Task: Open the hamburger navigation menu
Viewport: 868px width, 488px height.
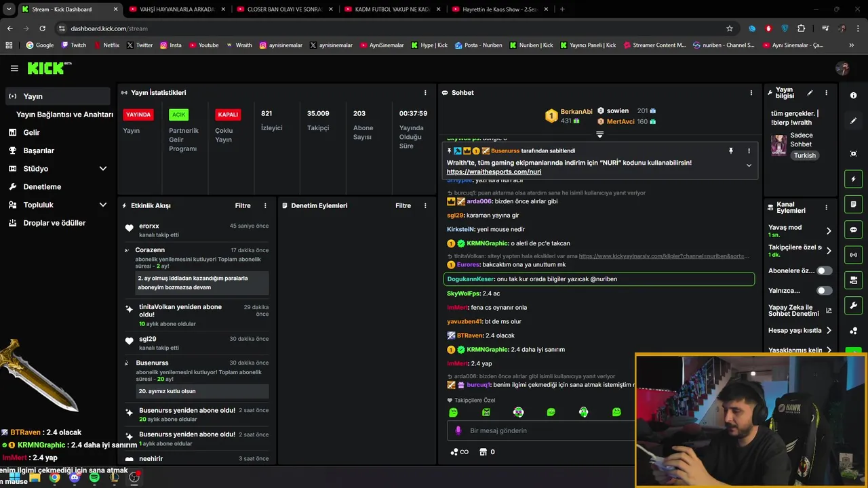Action: point(14,68)
